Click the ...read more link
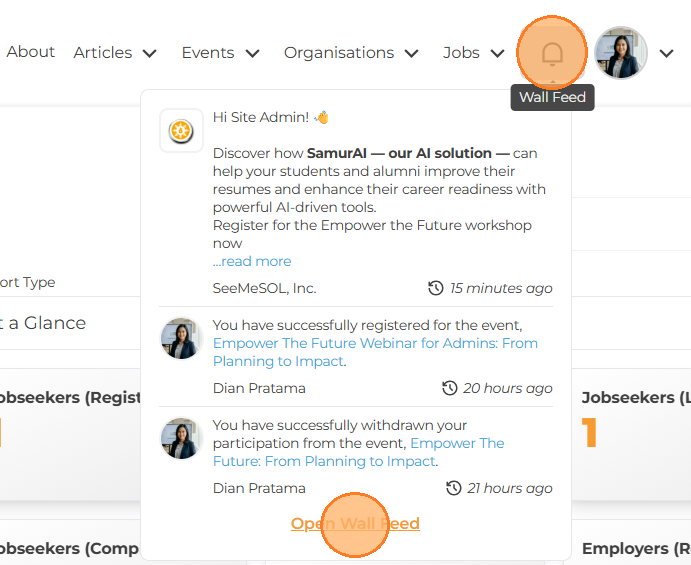 pyautogui.click(x=252, y=261)
